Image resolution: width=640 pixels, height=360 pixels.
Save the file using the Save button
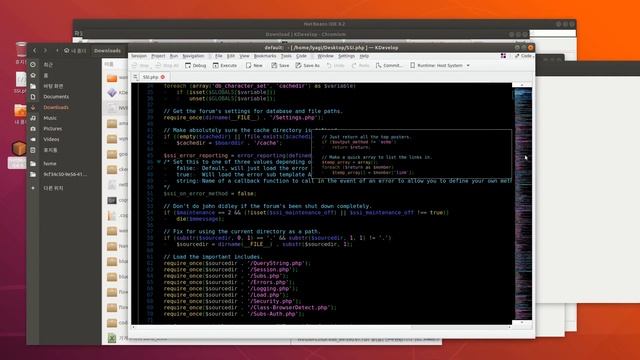click(x=280, y=65)
